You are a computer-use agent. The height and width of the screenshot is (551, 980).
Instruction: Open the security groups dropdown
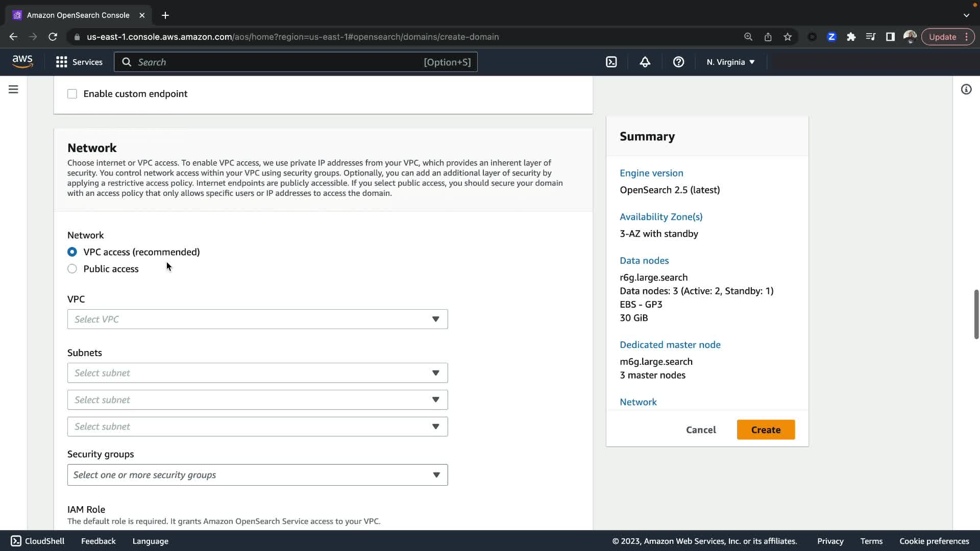pyautogui.click(x=257, y=475)
